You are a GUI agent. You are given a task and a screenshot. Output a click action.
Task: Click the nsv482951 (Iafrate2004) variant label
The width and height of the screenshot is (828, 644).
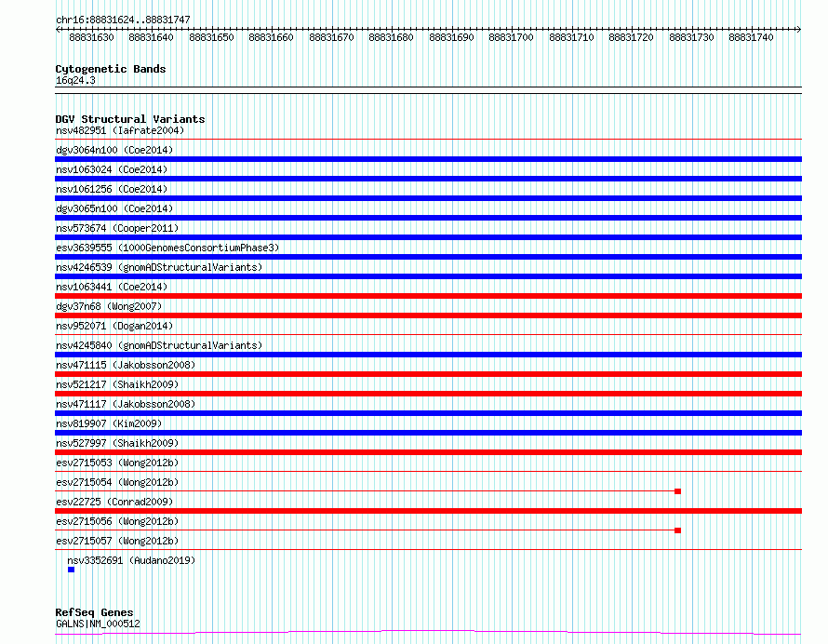tap(120, 130)
